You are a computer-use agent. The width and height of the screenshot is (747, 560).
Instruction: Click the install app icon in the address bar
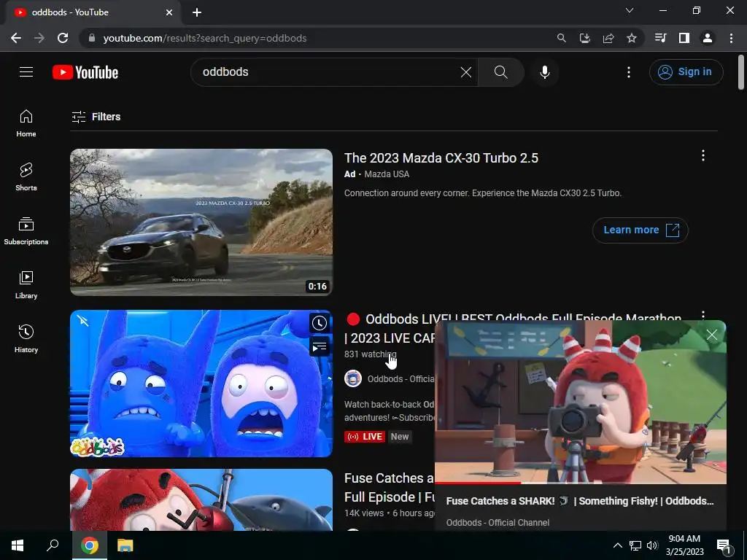pos(584,38)
